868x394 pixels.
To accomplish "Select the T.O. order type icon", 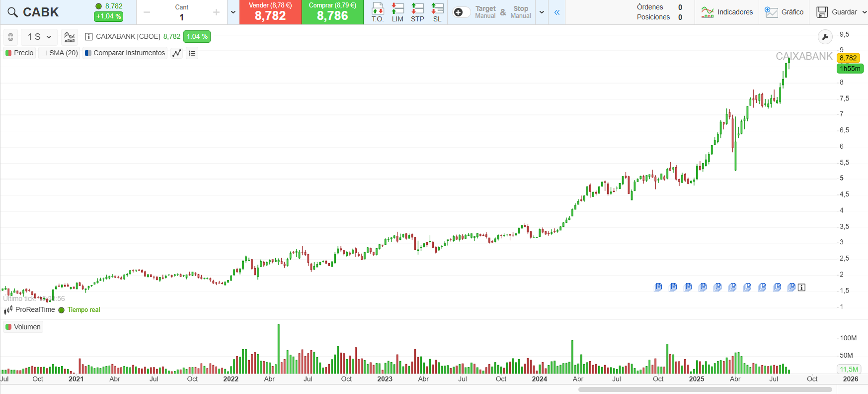I will pos(378,12).
